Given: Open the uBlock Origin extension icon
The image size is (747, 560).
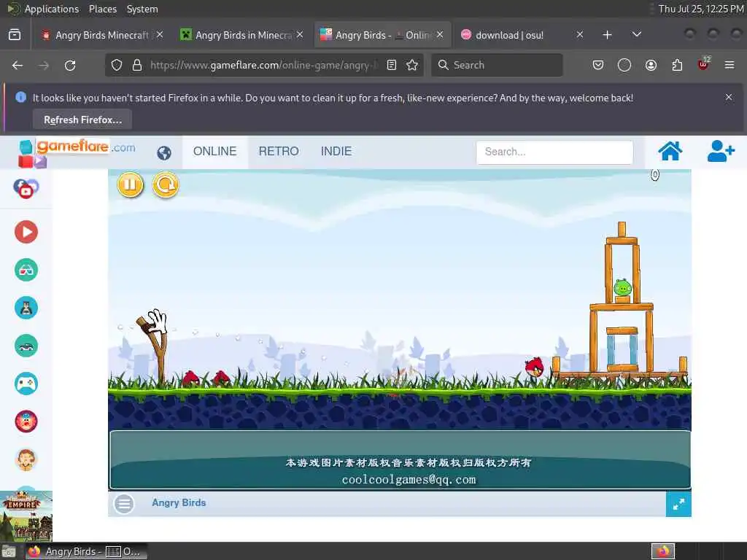Looking at the screenshot, I should pos(704,64).
